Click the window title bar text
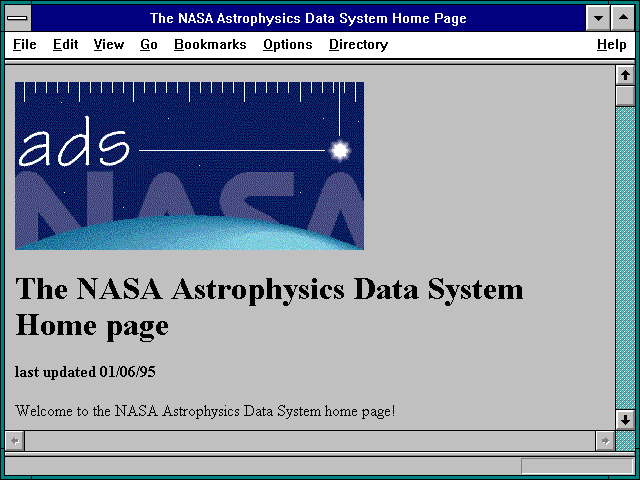 pyautogui.click(x=308, y=18)
